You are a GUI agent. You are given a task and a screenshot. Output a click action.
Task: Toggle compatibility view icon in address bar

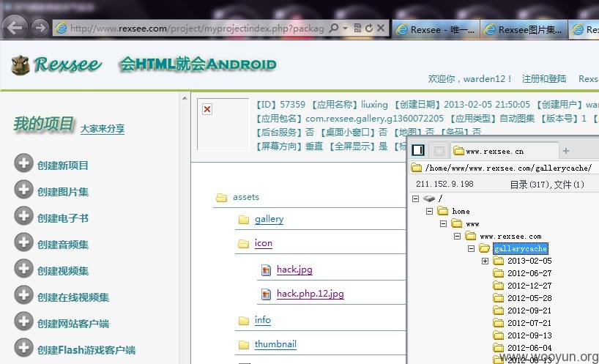357,28
